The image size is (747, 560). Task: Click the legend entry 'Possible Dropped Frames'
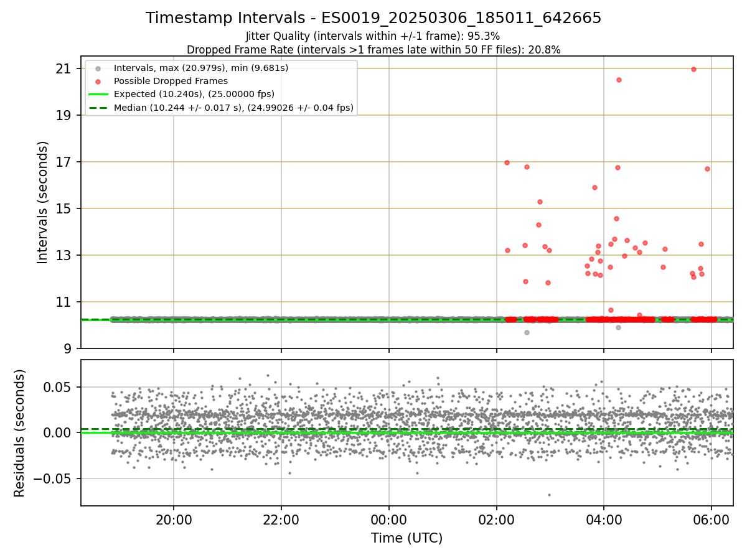pos(171,81)
